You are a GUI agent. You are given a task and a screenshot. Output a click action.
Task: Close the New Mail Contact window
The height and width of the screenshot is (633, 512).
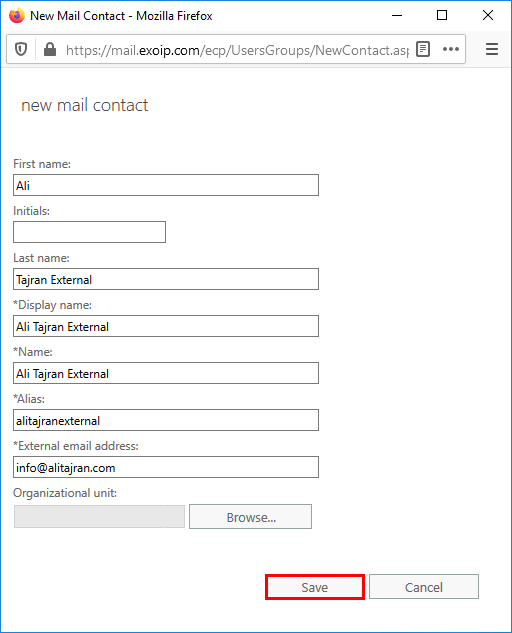tap(488, 15)
